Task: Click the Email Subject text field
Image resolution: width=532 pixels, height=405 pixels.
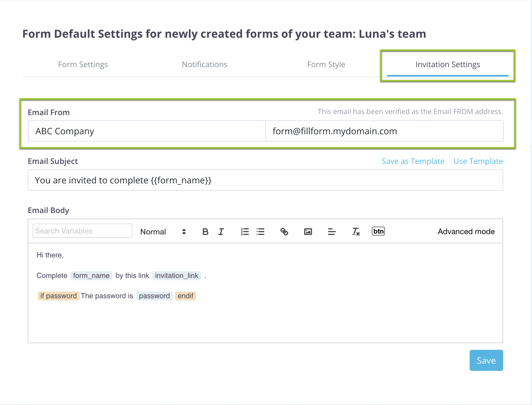Action: click(x=265, y=180)
